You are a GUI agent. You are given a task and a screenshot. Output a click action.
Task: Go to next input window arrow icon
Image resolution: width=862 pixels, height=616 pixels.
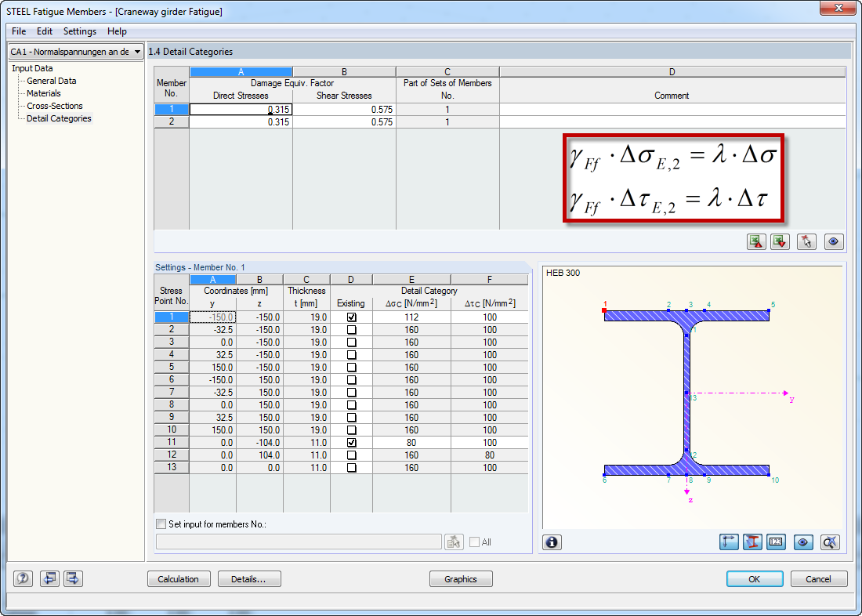tap(73, 578)
